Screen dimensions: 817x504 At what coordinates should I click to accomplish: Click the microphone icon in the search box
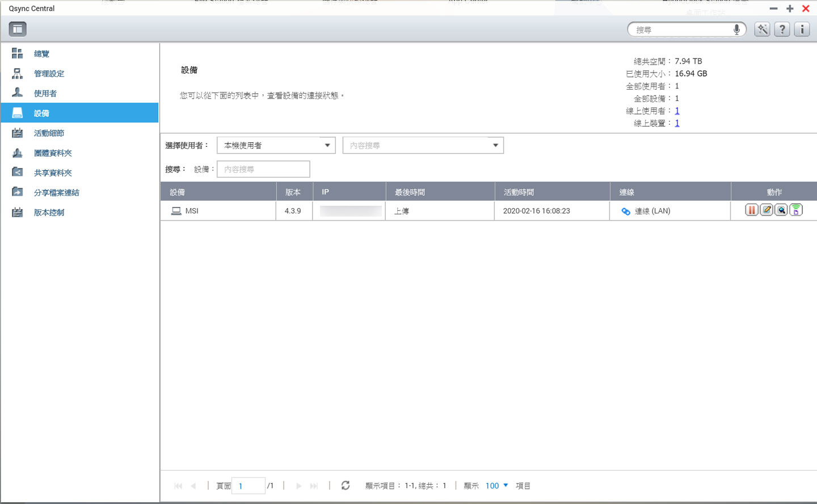coord(736,29)
